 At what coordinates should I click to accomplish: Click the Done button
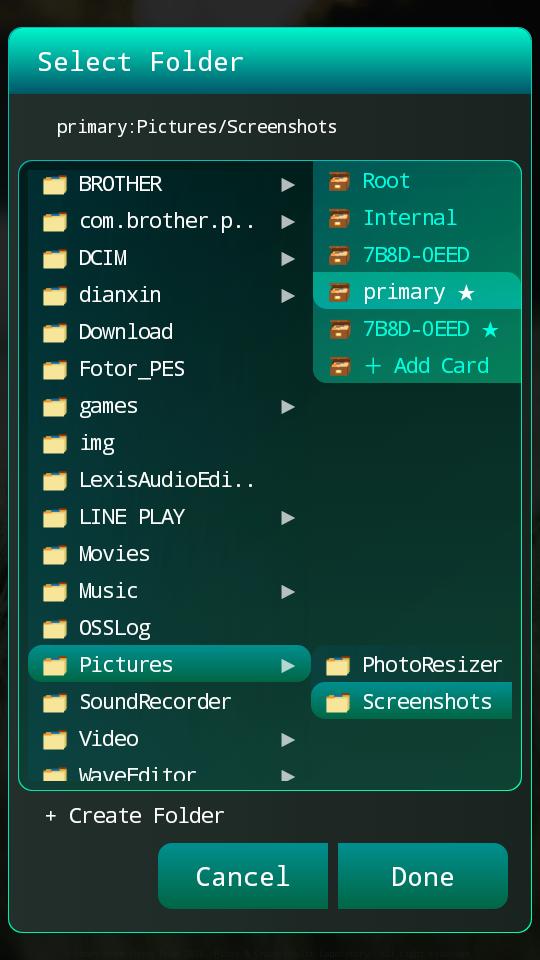423,876
